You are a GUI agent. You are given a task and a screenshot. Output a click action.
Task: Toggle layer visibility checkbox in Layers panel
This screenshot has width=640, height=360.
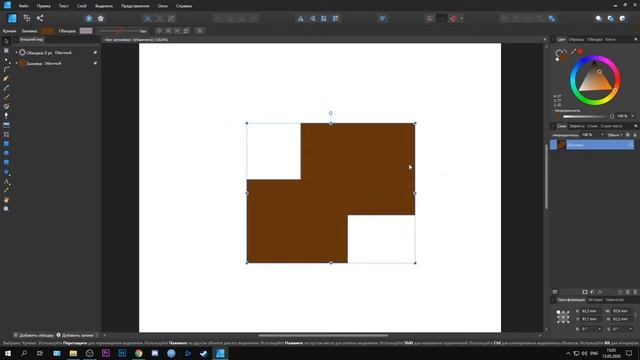(x=631, y=145)
